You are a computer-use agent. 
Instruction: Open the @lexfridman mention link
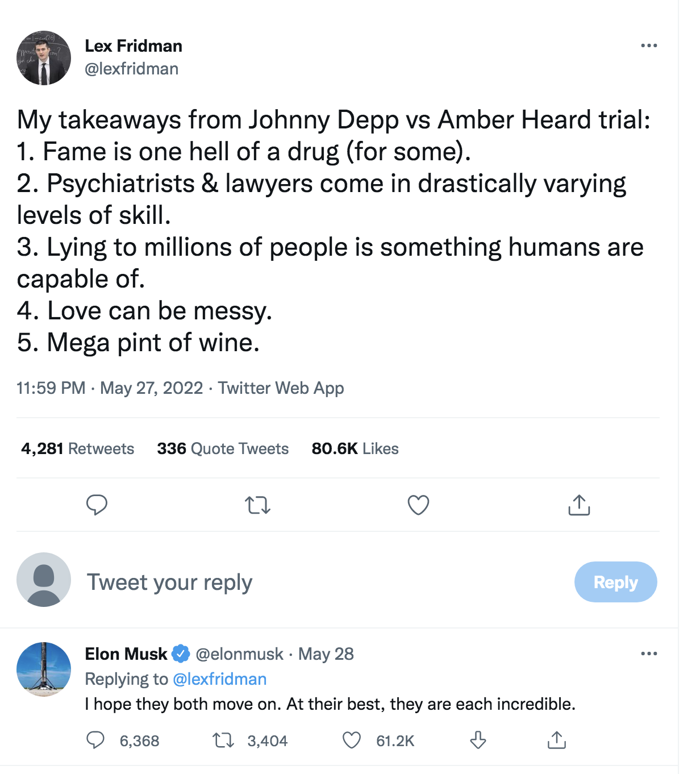pyautogui.click(x=219, y=679)
